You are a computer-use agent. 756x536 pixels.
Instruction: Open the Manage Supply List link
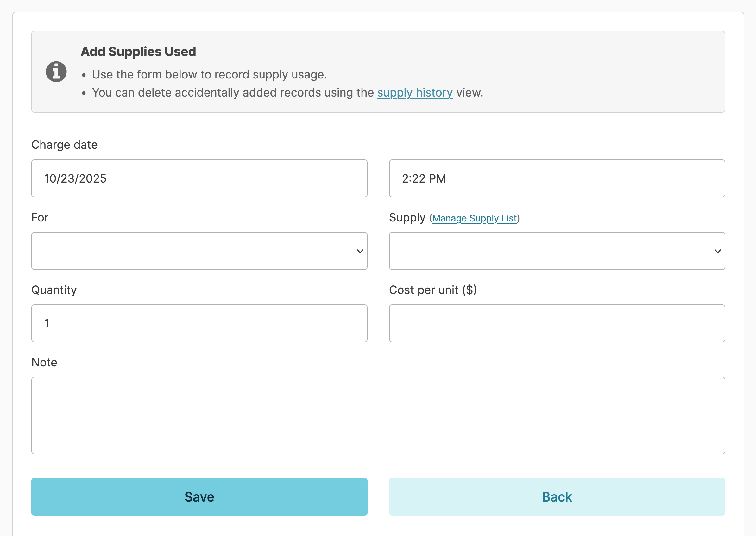click(x=474, y=219)
